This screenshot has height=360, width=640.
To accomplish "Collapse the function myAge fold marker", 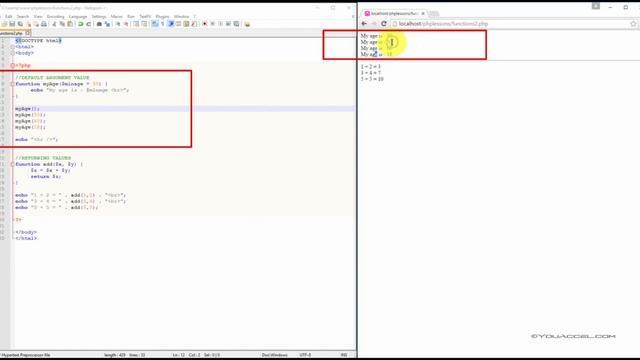I will pyautogui.click(x=13, y=84).
